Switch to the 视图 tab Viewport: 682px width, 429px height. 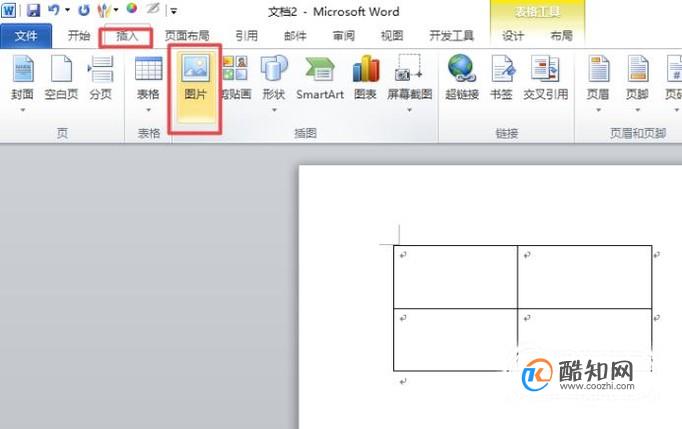coord(392,36)
